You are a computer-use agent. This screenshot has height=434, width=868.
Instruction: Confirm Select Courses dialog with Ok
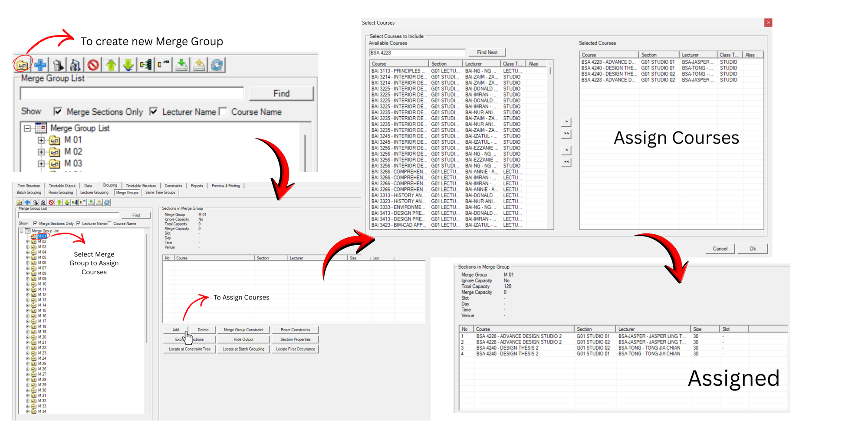[753, 249]
